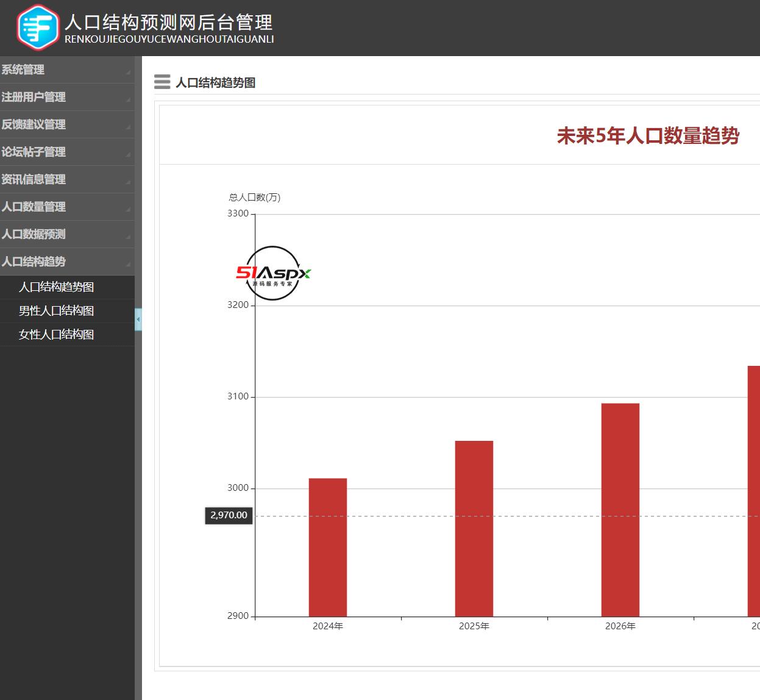Select the 2025年 bar in chart
Screen dimensions: 760x700
(x=474, y=529)
